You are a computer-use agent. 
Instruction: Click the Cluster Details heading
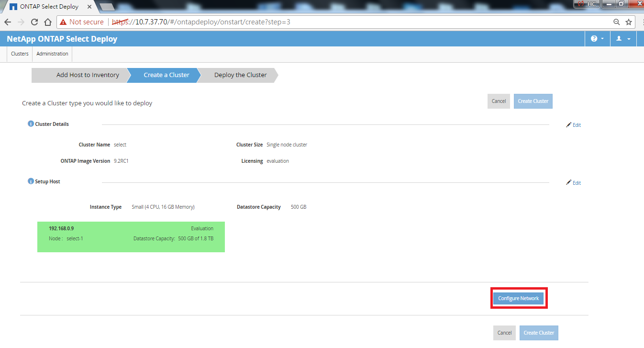tap(52, 124)
